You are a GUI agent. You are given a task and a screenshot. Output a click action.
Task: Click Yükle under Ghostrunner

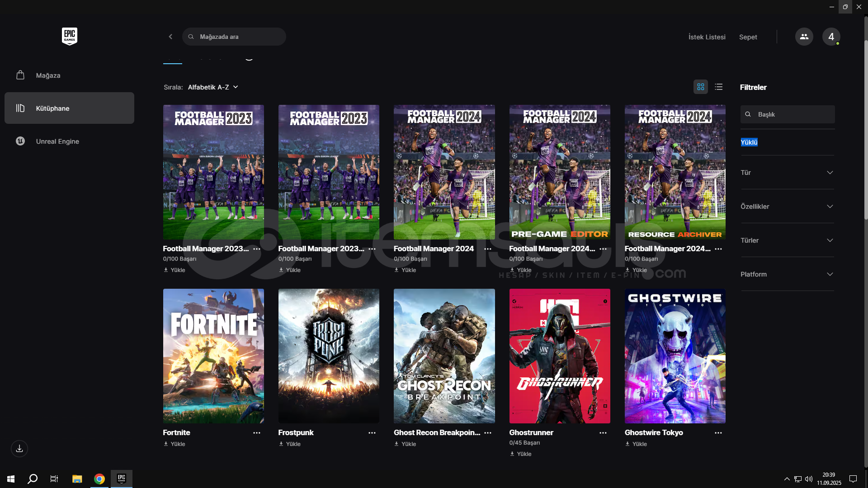[520, 454]
